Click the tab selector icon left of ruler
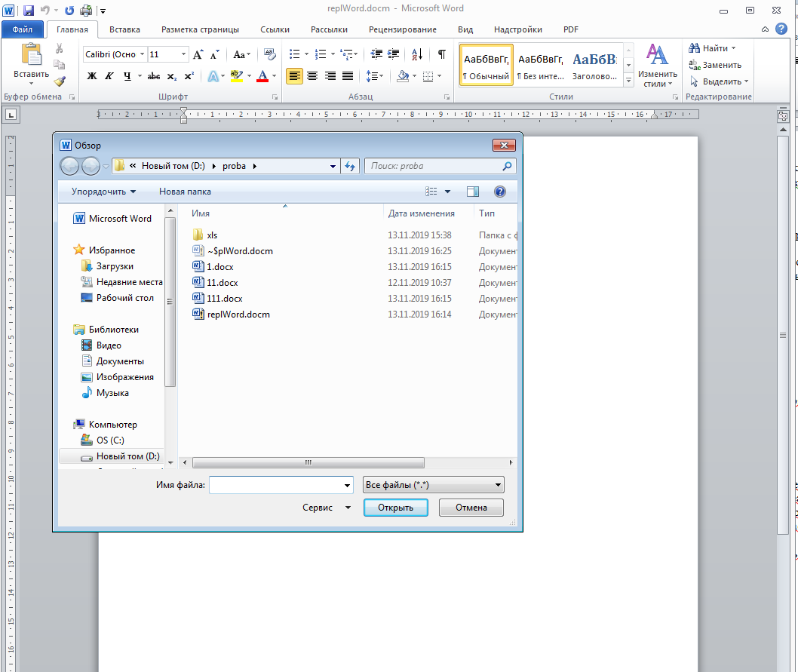 11,115
